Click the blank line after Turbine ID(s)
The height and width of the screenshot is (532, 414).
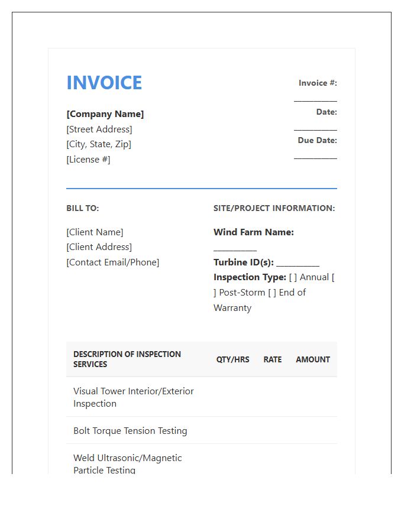[x=297, y=265]
